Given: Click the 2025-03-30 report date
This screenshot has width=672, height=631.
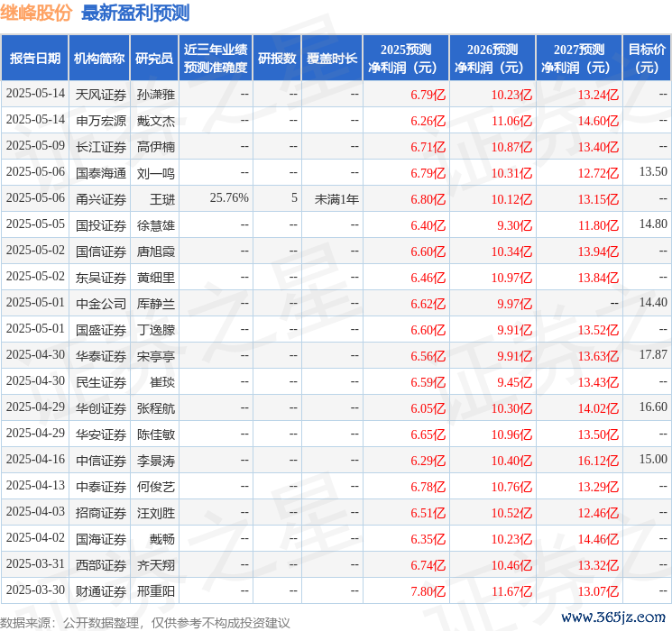Looking at the screenshot, I should [x=35, y=590].
